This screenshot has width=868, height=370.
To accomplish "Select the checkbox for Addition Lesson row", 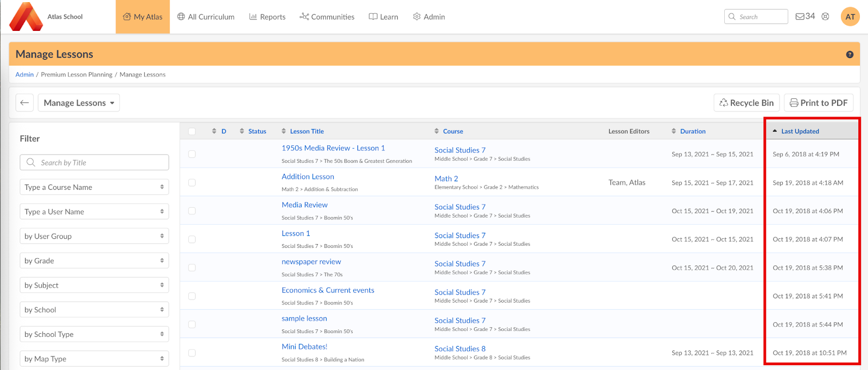I will tap(192, 183).
